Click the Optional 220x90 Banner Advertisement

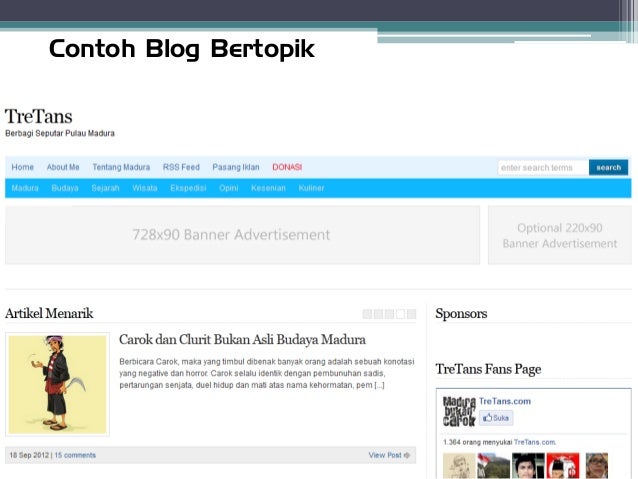[x=560, y=235]
